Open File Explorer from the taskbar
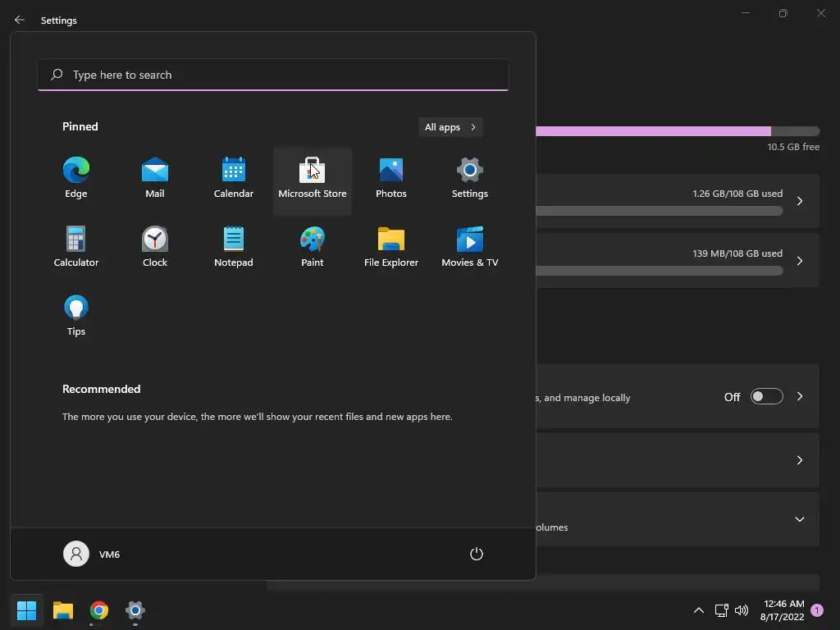The height and width of the screenshot is (630, 840). [x=62, y=610]
